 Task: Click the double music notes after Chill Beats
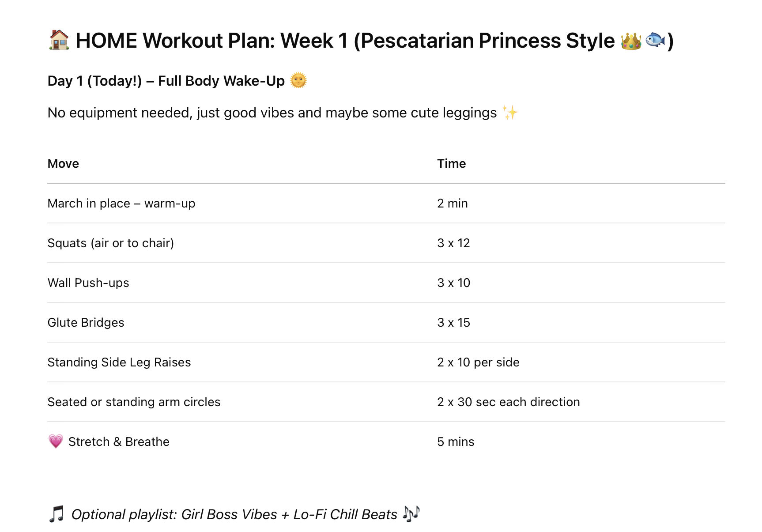pos(411,514)
